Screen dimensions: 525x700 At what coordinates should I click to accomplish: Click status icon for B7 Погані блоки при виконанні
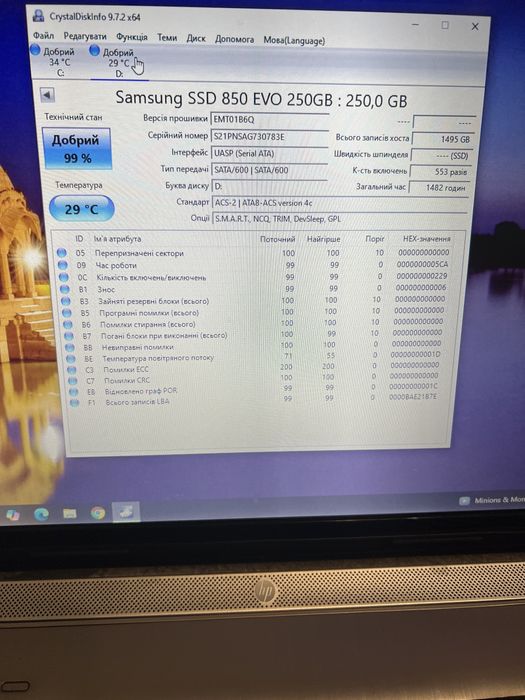[69, 336]
